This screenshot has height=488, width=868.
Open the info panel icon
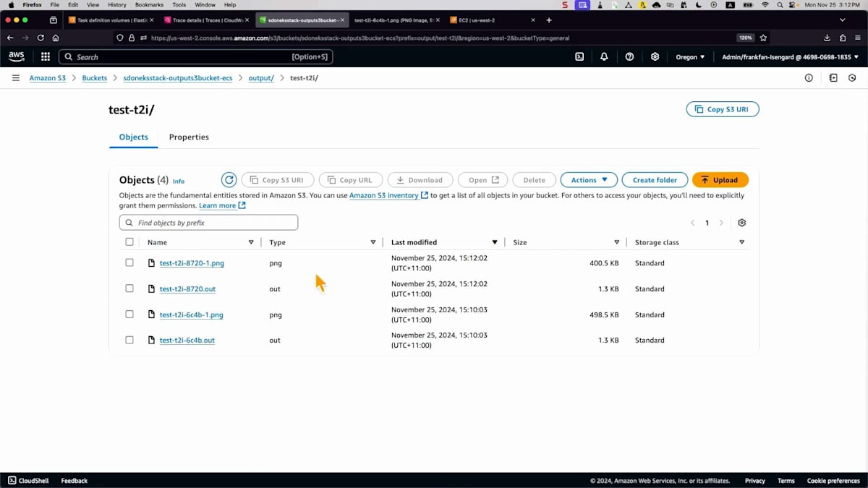coord(809,78)
